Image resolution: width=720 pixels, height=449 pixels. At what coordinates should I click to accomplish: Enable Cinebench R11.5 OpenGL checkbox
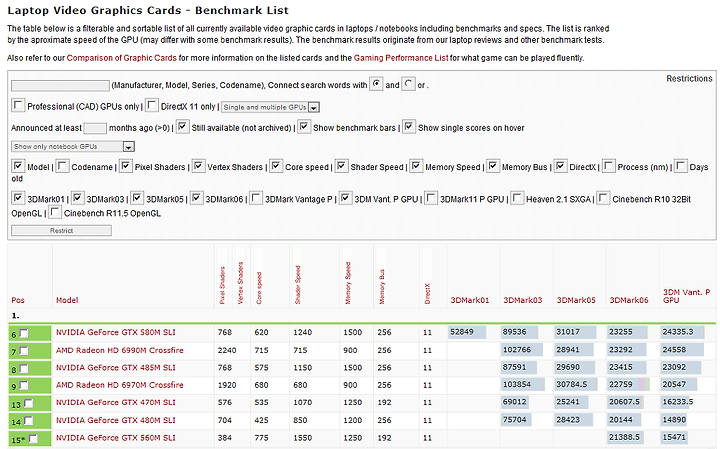pyautogui.click(x=55, y=212)
